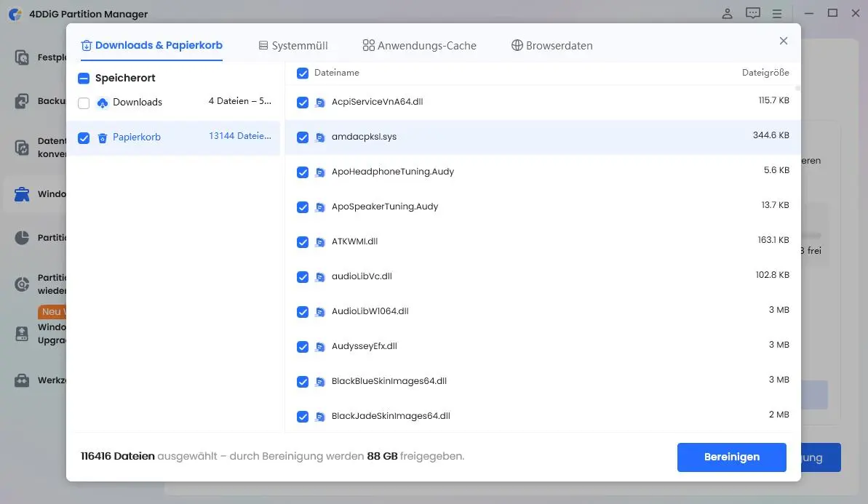
Task: Open the Windows cleanup sidebar icon
Action: (x=22, y=194)
